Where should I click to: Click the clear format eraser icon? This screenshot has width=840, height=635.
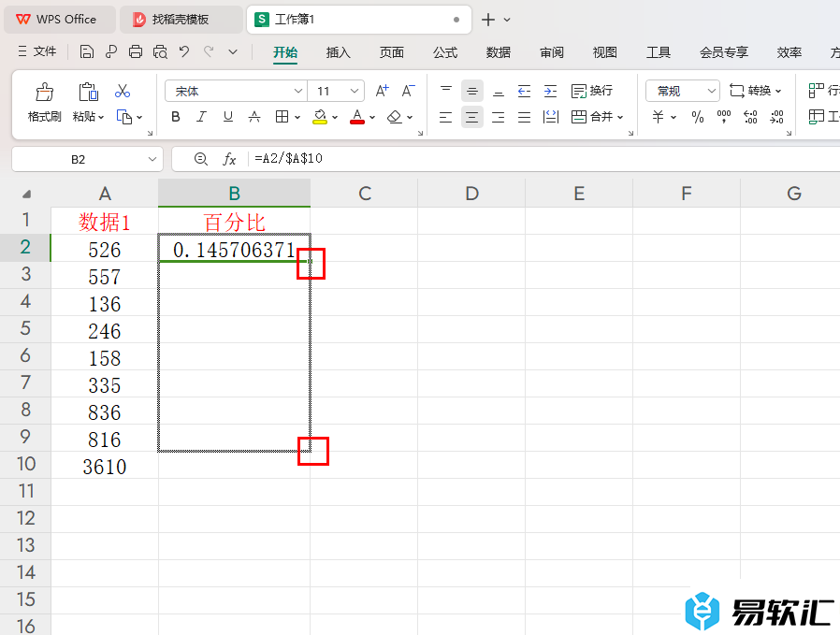pyautogui.click(x=395, y=117)
